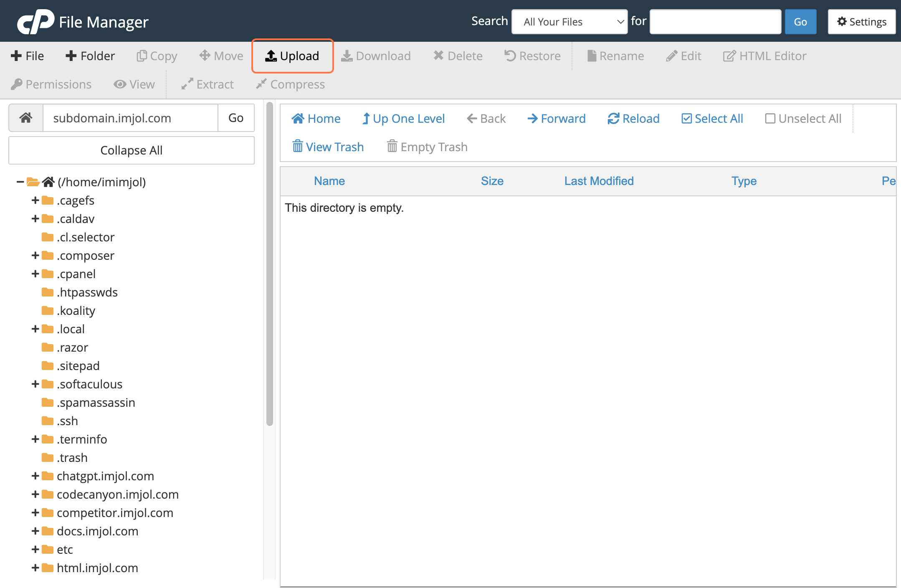Create a new File from the toolbar

28,56
